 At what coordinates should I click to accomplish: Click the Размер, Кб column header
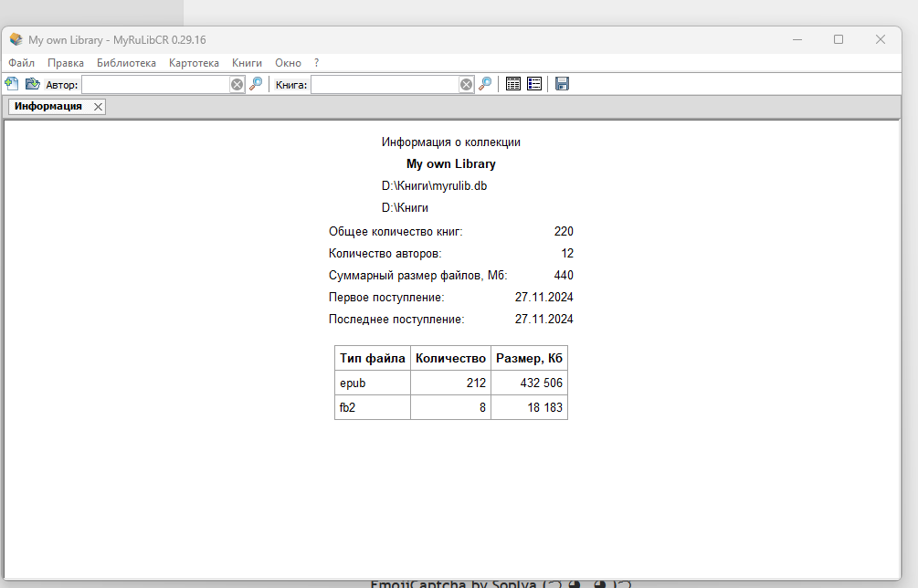(x=529, y=358)
